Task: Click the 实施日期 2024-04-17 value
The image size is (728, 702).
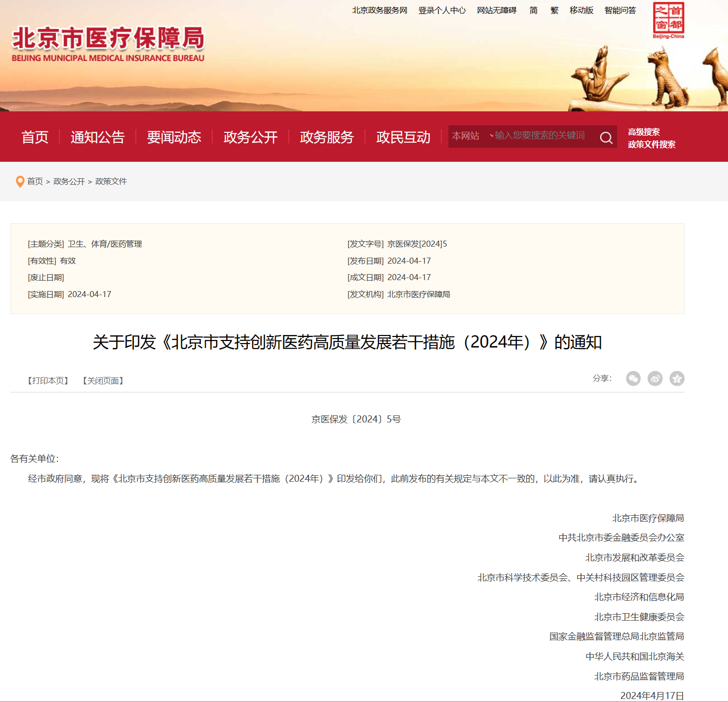Action: tap(89, 294)
